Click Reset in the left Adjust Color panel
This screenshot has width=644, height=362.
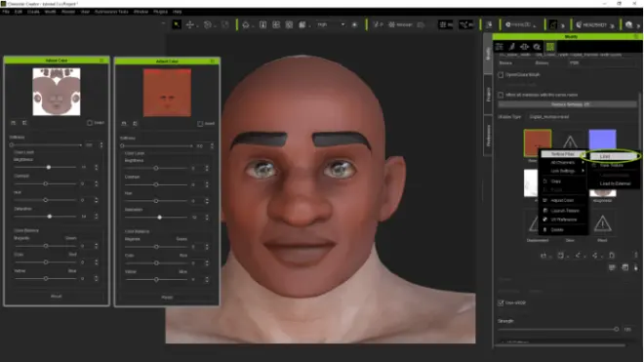pos(57,297)
